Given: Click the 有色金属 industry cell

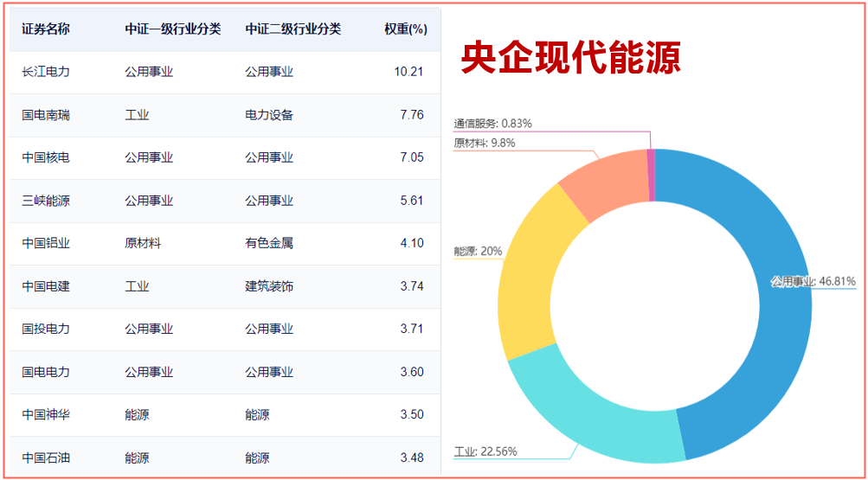Looking at the screenshot, I should pos(269,243).
